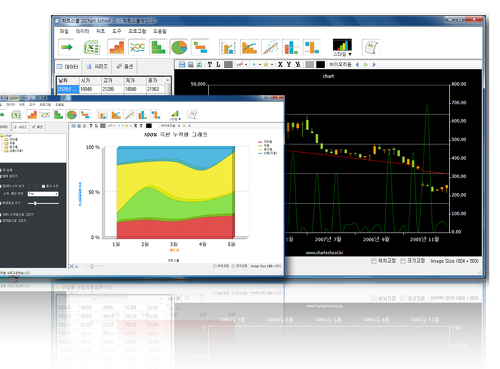Viewport: 500px width, 369px height.
Task: Expand the star marker dropdown on chart toolbar
Action: pyautogui.click(x=272, y=65)
